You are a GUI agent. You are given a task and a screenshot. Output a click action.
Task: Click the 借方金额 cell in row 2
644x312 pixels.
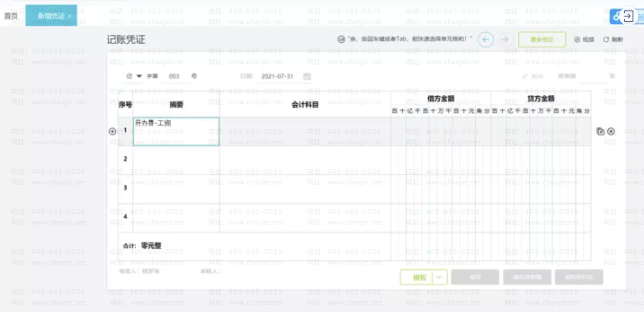click(441, 160)
